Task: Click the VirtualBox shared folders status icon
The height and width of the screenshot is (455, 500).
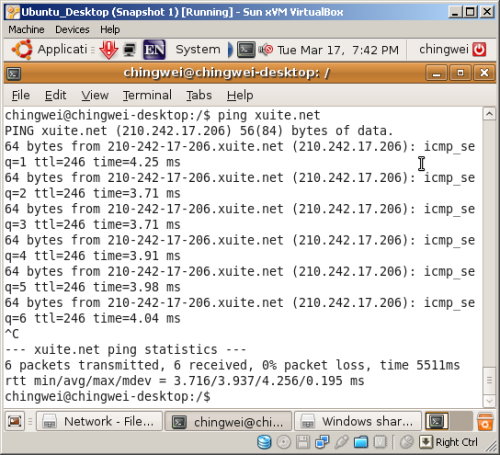Action: tap(361, 443)
